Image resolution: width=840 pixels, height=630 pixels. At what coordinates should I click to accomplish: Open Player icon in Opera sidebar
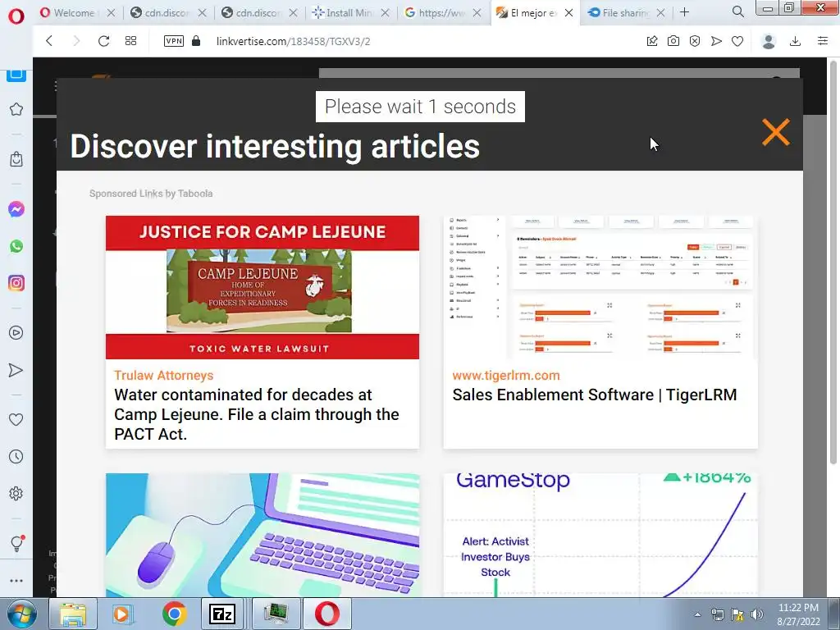16,333
